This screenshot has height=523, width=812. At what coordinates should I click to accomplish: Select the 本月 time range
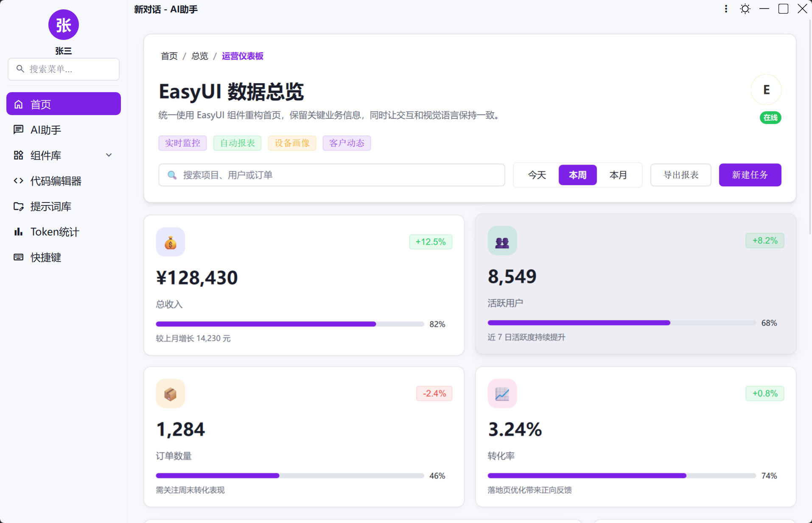tap(618, 175)
